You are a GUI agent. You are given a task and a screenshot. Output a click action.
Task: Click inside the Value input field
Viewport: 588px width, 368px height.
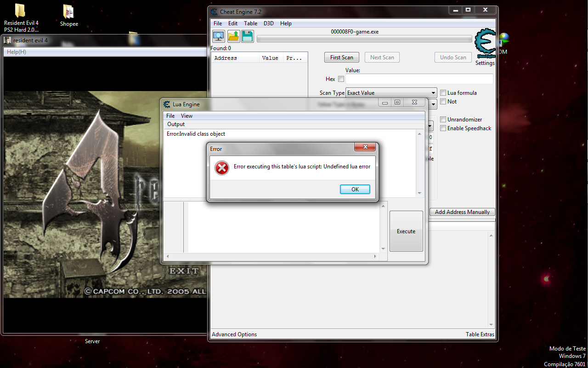(419, 79)
